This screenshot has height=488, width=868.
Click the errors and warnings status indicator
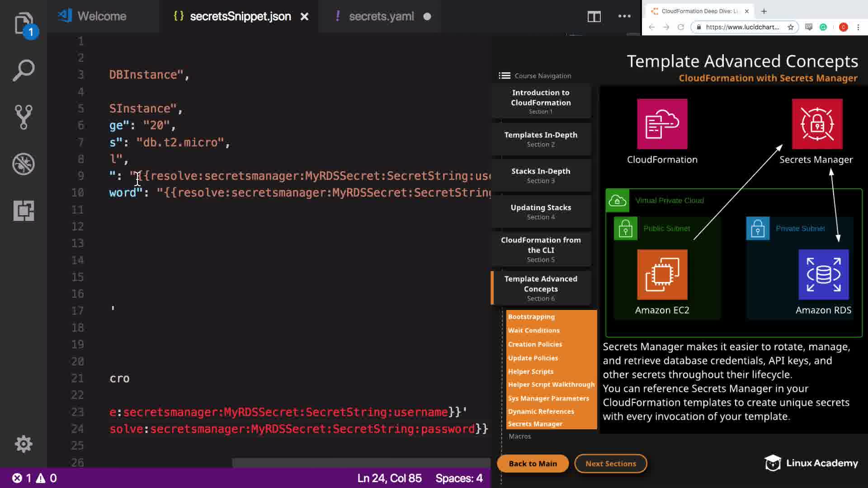click(x=34, y=478)
